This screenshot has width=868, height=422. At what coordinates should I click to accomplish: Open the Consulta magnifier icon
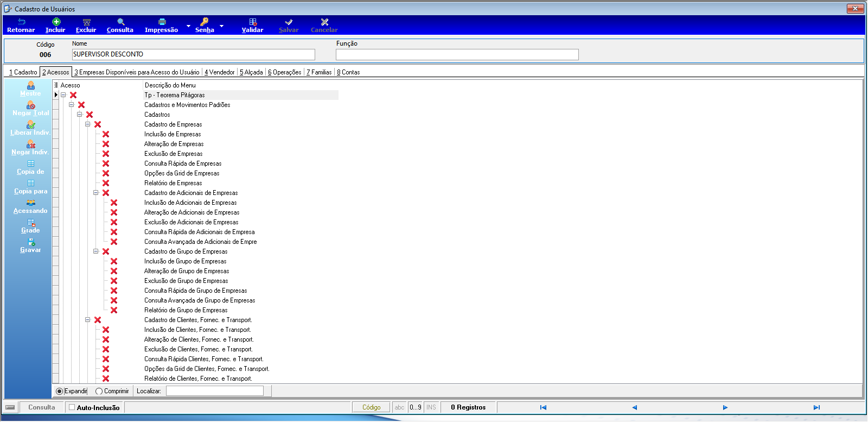pos(120,22)
